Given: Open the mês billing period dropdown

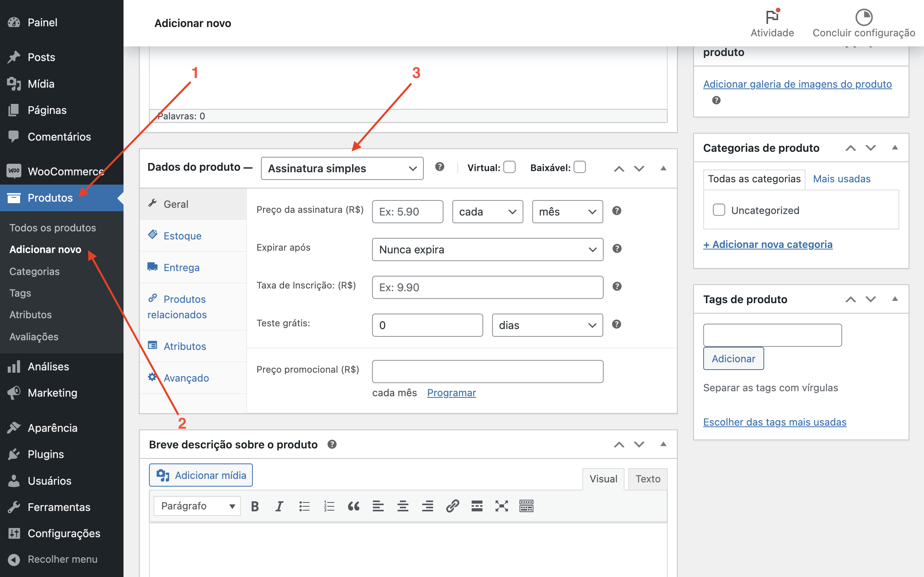Looking at the screenshot, I should 567,212.
